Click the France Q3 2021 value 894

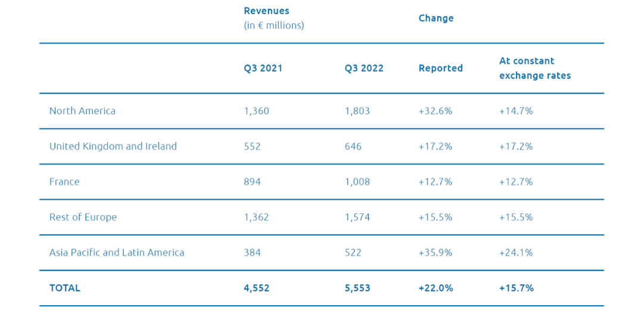tap(253, 182)
